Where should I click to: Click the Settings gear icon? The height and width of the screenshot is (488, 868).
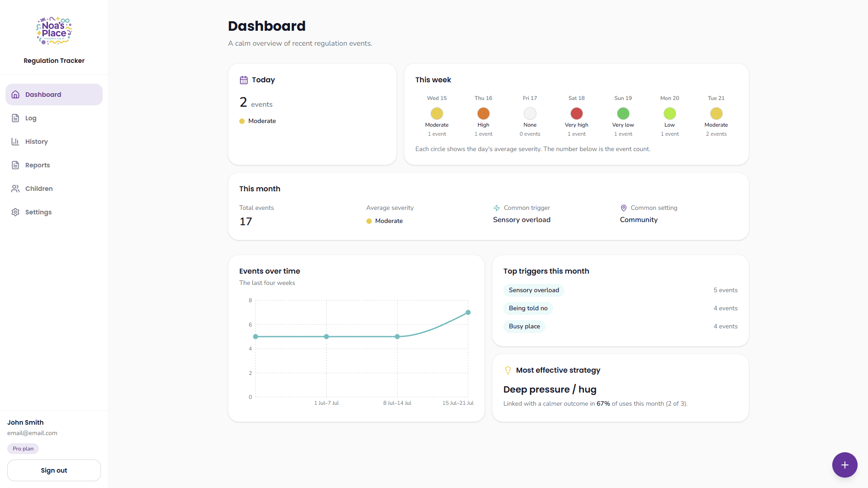(x=15, y=212)
